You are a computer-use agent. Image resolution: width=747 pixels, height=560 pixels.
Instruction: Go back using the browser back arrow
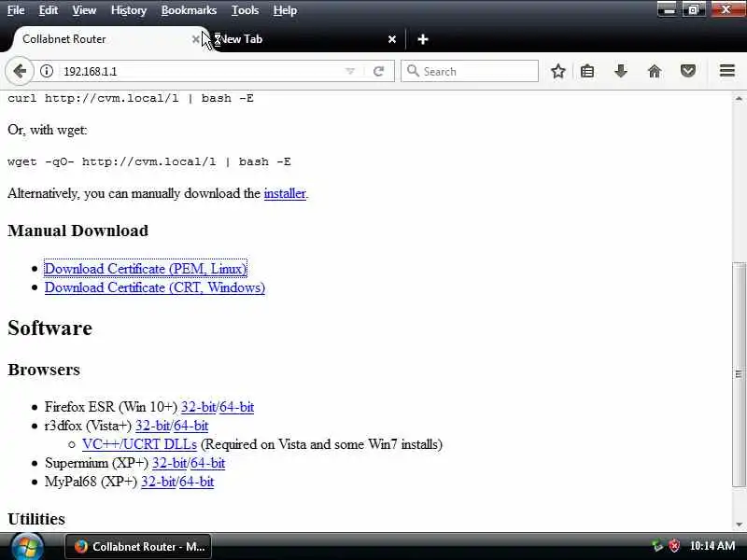click(x=20, y=72)
